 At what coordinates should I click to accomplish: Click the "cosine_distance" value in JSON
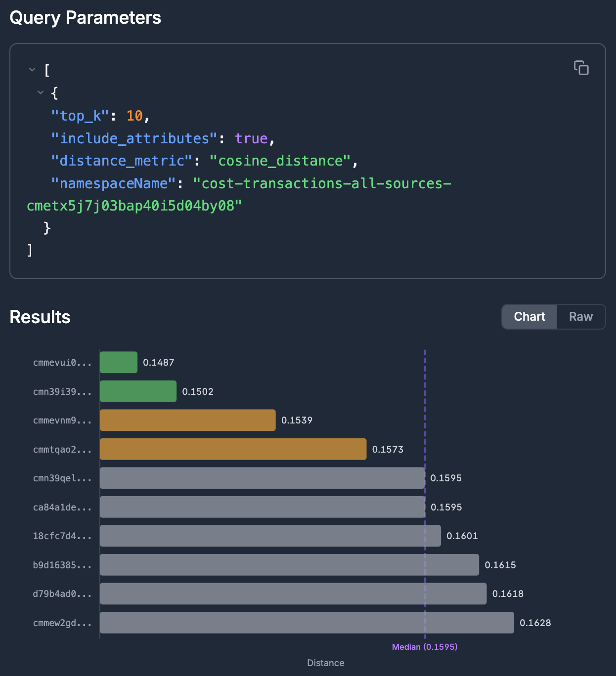[x=280, y=161]
